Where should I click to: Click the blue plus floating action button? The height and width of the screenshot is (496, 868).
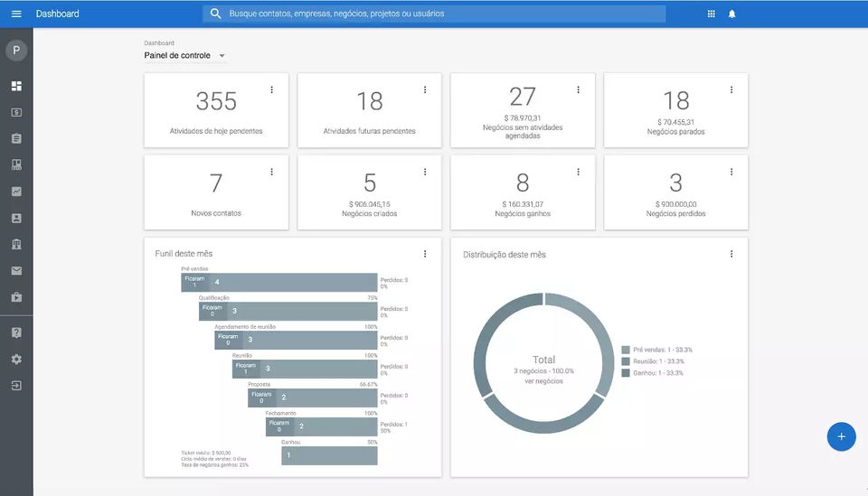(841, 436)
